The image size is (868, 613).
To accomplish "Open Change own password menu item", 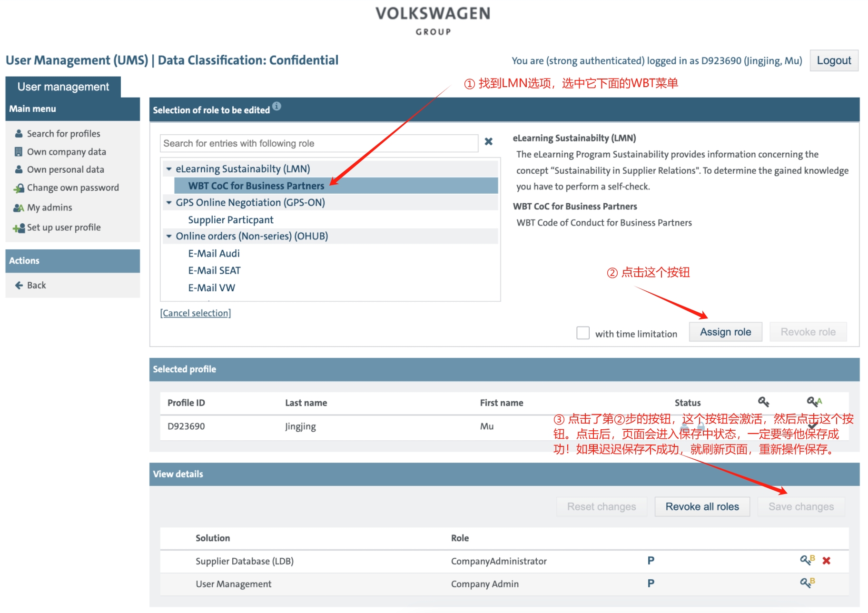I will (x=73, y=188).
